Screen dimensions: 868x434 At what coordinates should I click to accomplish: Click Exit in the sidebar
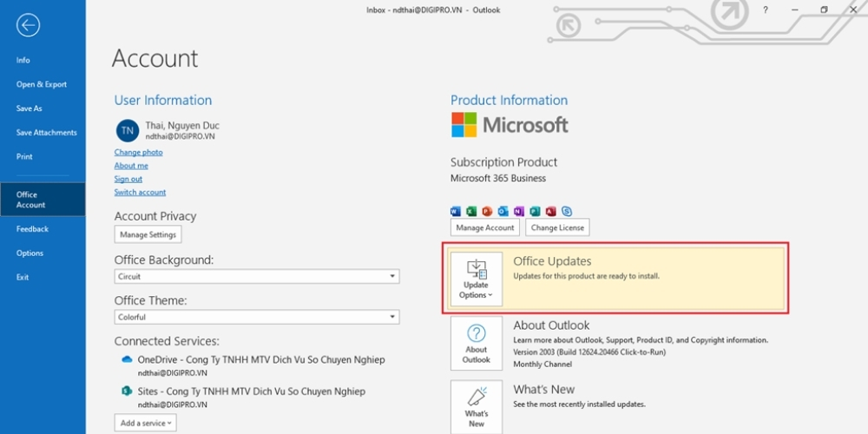(x=23, y=278)
